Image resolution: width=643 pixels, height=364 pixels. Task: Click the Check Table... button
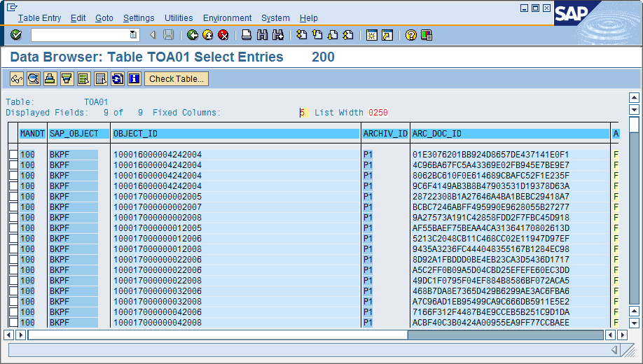[x=177, y=79]
